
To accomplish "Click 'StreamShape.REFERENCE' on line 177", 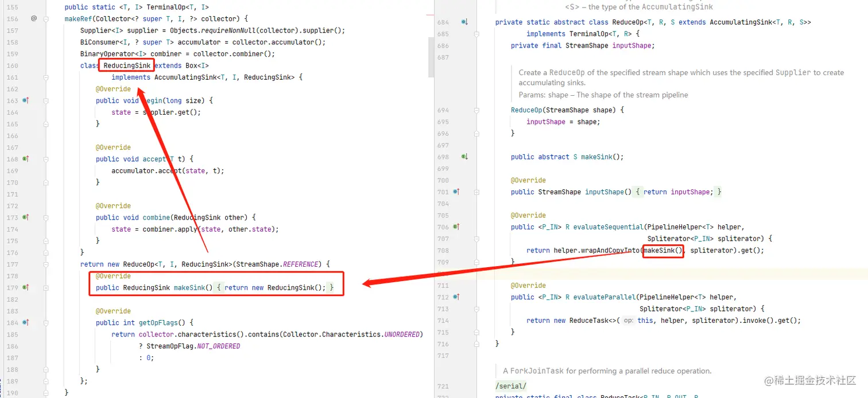I will [x=277, y=264].
